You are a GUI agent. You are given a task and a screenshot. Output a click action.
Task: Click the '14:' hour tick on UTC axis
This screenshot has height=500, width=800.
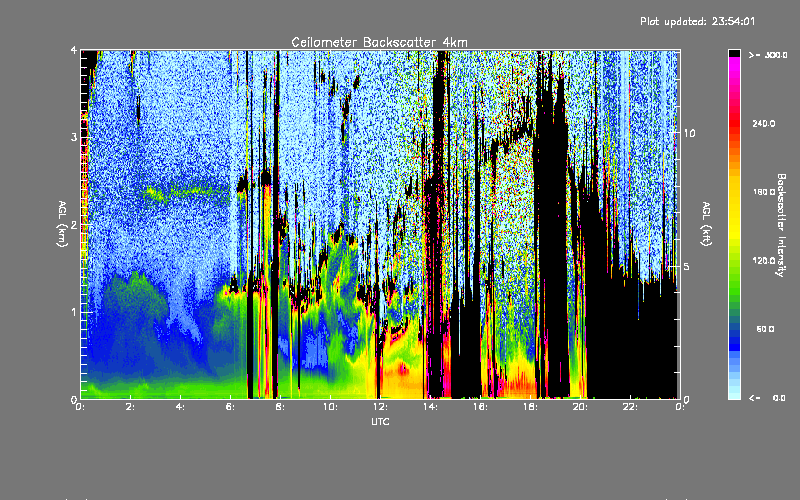tap(430, 407)
